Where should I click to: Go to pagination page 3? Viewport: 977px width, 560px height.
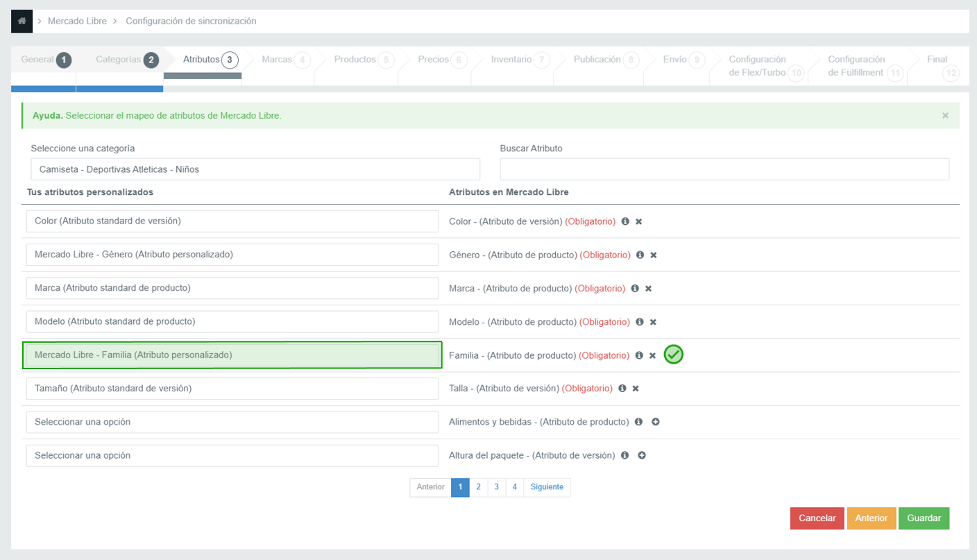[x=497, y=487]
